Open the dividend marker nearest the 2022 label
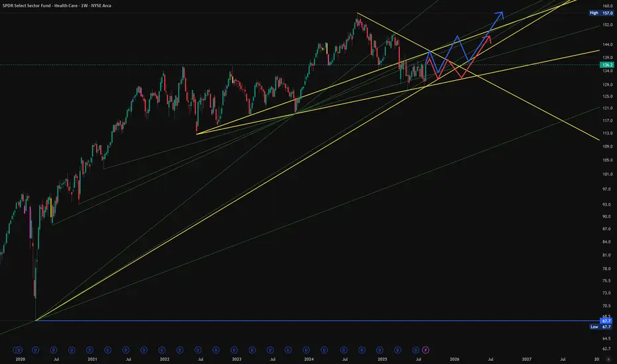The image size is (617, 364). click(162, 350)
